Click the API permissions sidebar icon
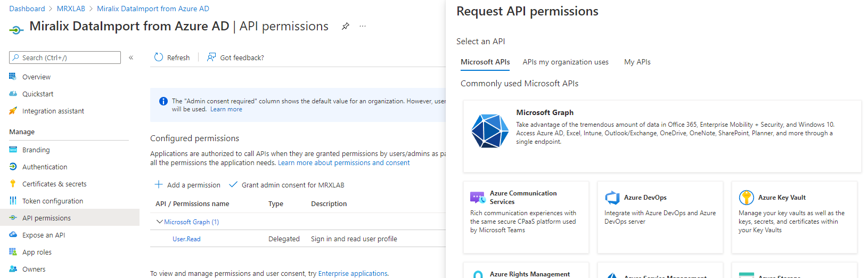Viewport: 868px width, 278px height. (13, 218)
